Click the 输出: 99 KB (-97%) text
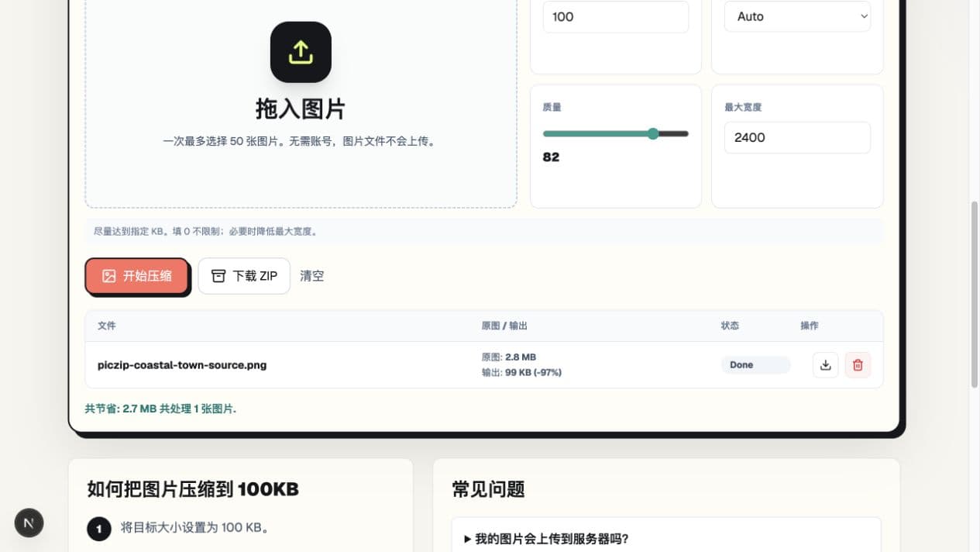 click(521, 372)
